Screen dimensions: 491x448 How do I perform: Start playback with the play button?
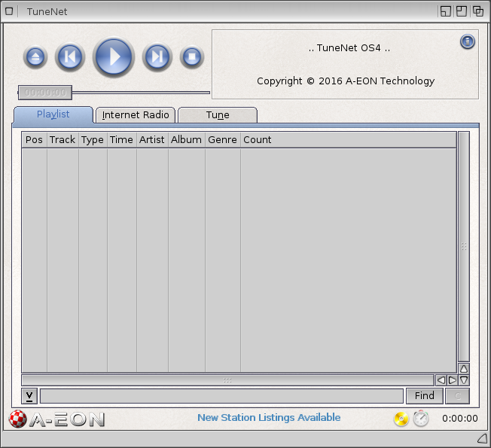(114, 56)
